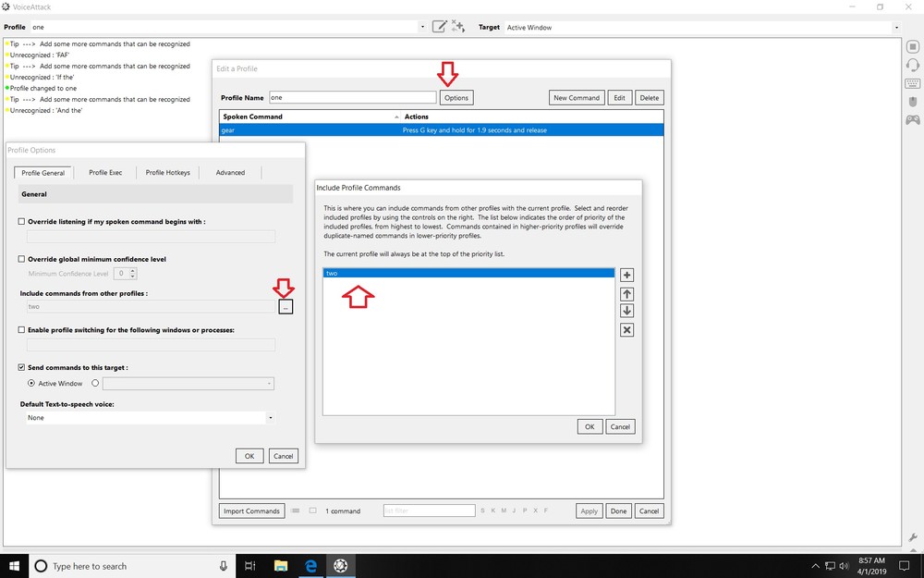Switch to Profile General tab
Screen dimensions: 924x578
click(x=43, y=173)
